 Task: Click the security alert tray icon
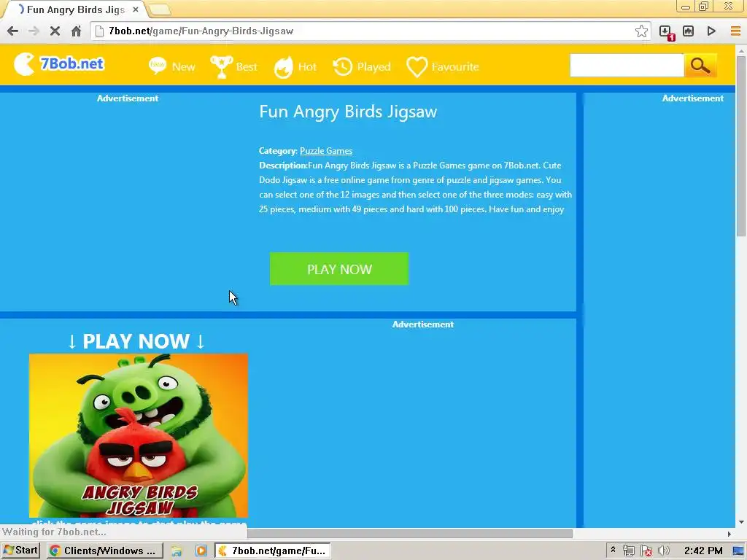[646, 551]
